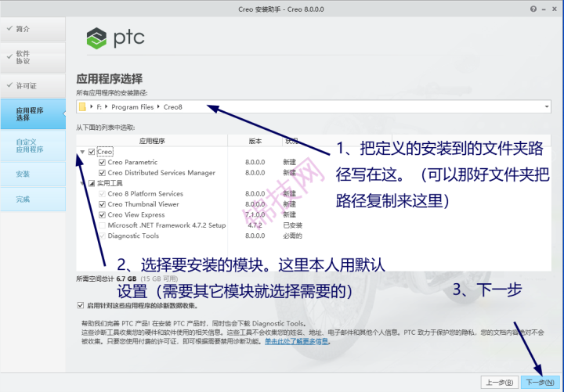Image resolution: width=564 pixels, height=392 pixels.
Task: Toggle Creo 8 Platform Services checkbox
Action: pyautogui.click(x=102, y=194)
